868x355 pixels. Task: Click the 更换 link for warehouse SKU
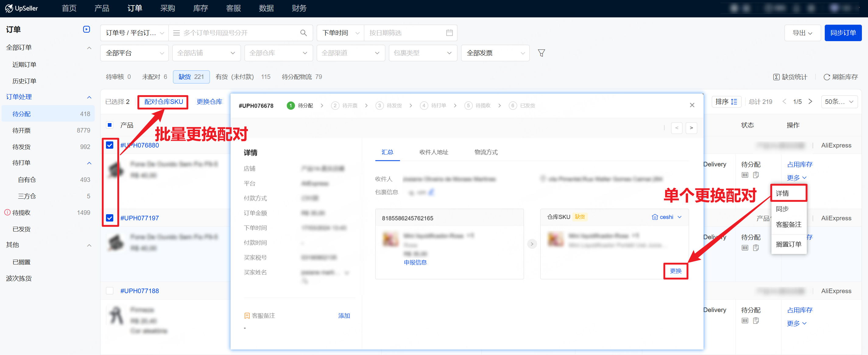tap(675, 271)
